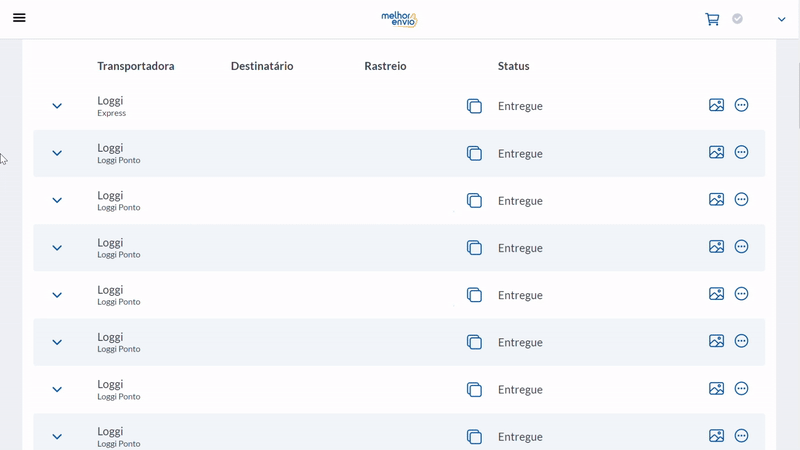This screenshot has height=450, width=800.
Task: Open the hamburger main menu
Action: point(19,18)
